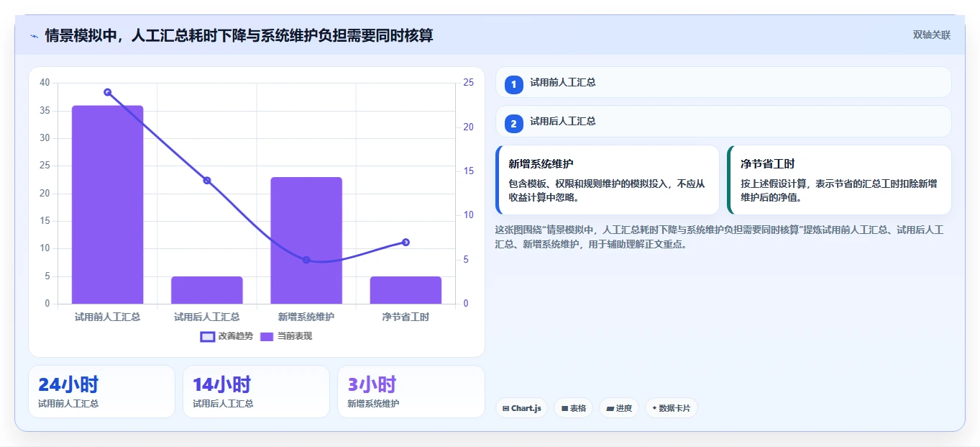This screenshot has height=447, width=980.
Task: Click the 3小时 stat card
Action: (x=411, y=392)
